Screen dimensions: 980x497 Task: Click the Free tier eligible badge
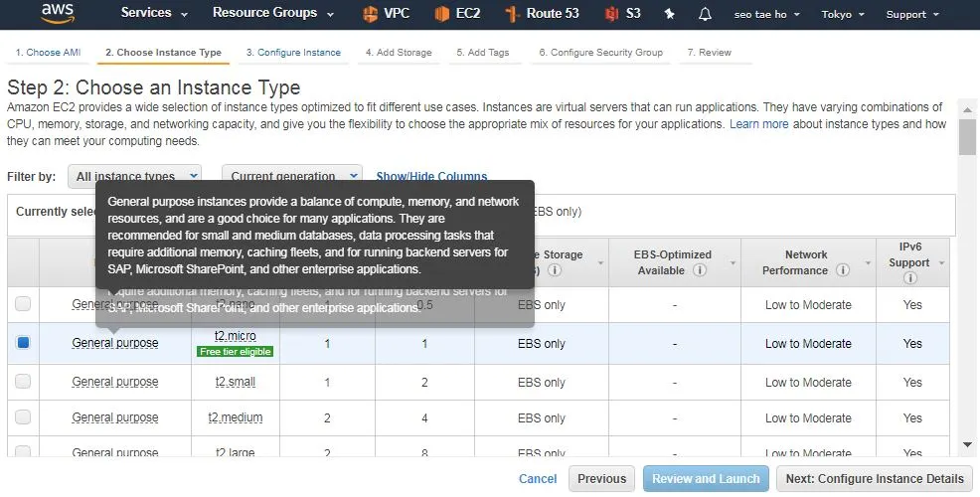tap(235, 352)
